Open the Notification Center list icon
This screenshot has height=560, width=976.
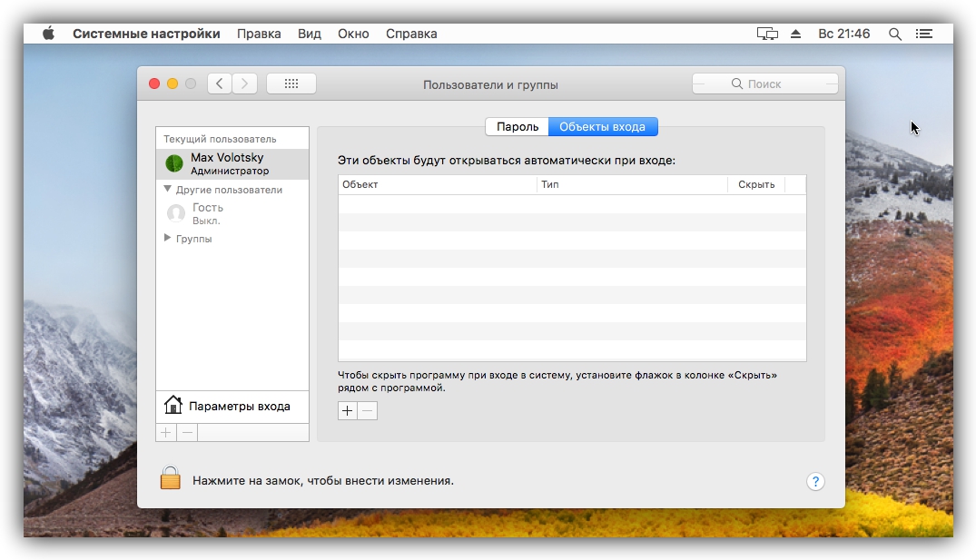coord(924,34)
